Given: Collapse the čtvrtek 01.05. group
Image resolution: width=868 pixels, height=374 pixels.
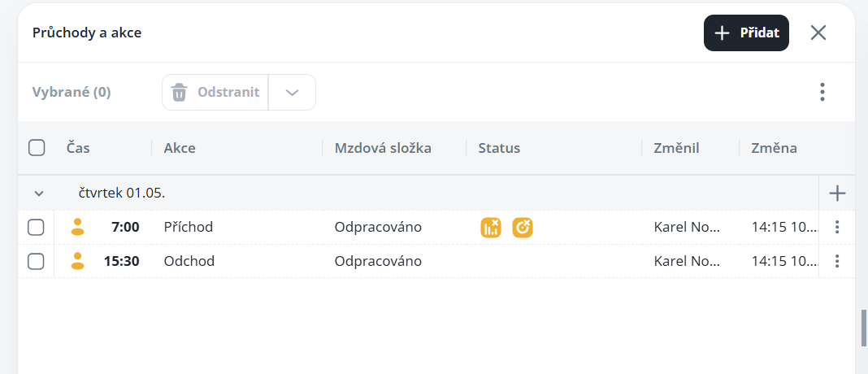Looking at the screenshot, I should coord(38,194).
